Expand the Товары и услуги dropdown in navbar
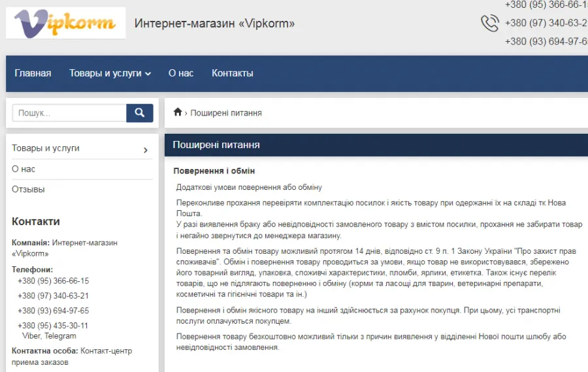 (110, 73)
